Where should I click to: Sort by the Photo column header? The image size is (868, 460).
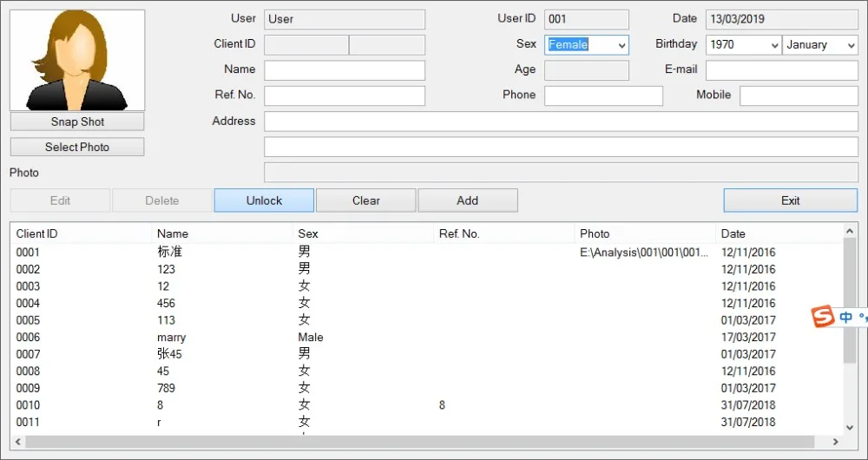[x=645, y=233]
